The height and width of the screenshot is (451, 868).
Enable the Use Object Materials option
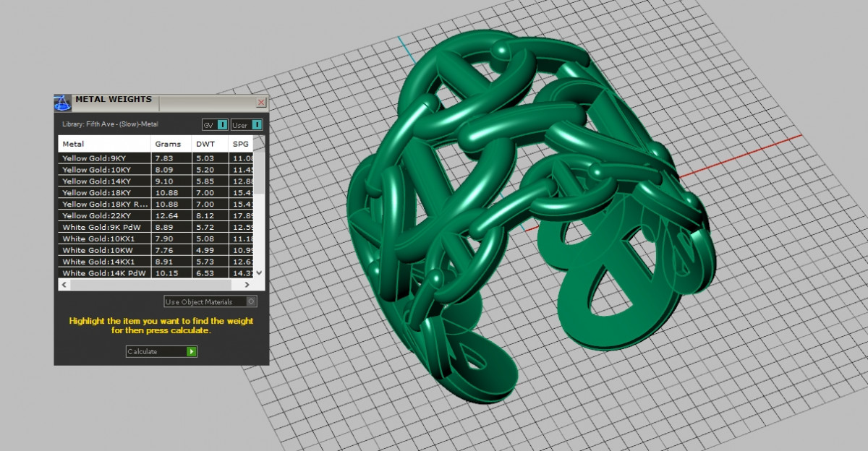tap(251, 301)
